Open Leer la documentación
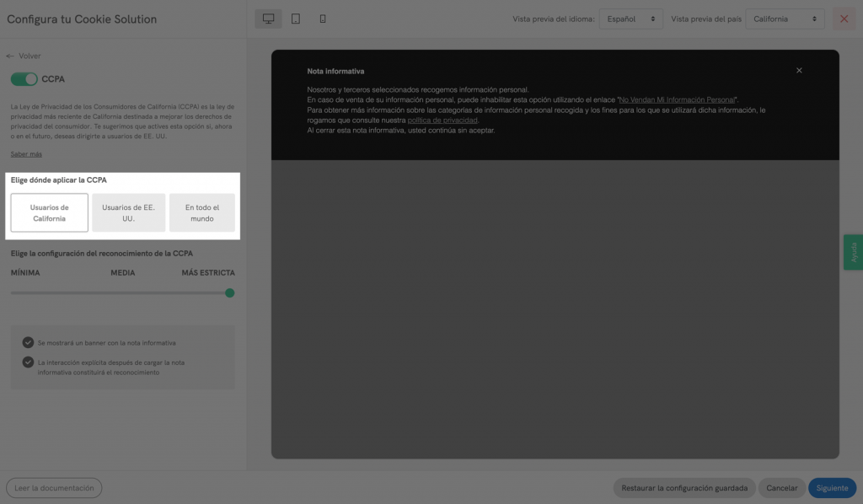Image resolution: width=863 pixels, height=504 pixels. pyautogui.click(x=54, y=488)
